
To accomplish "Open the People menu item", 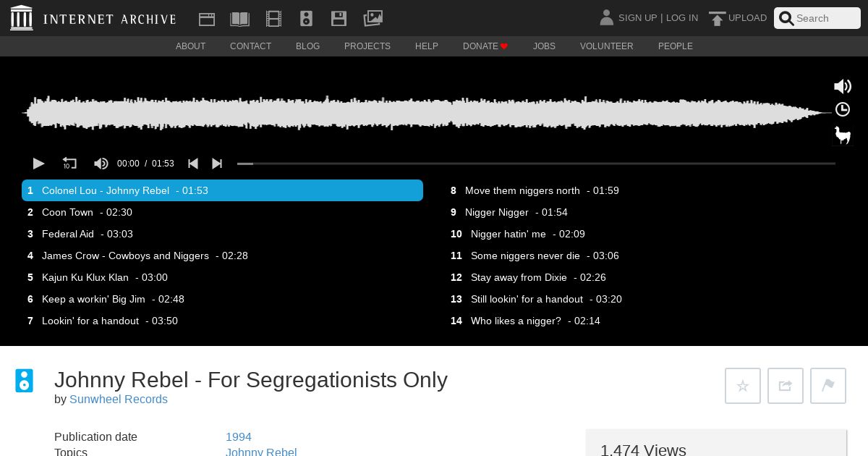I will (676, 46).
